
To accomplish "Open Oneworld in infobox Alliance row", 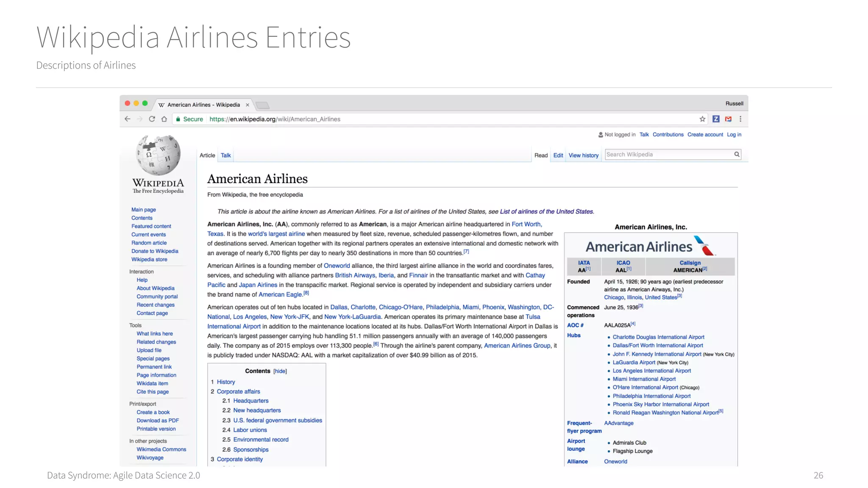I will point(615,462).
